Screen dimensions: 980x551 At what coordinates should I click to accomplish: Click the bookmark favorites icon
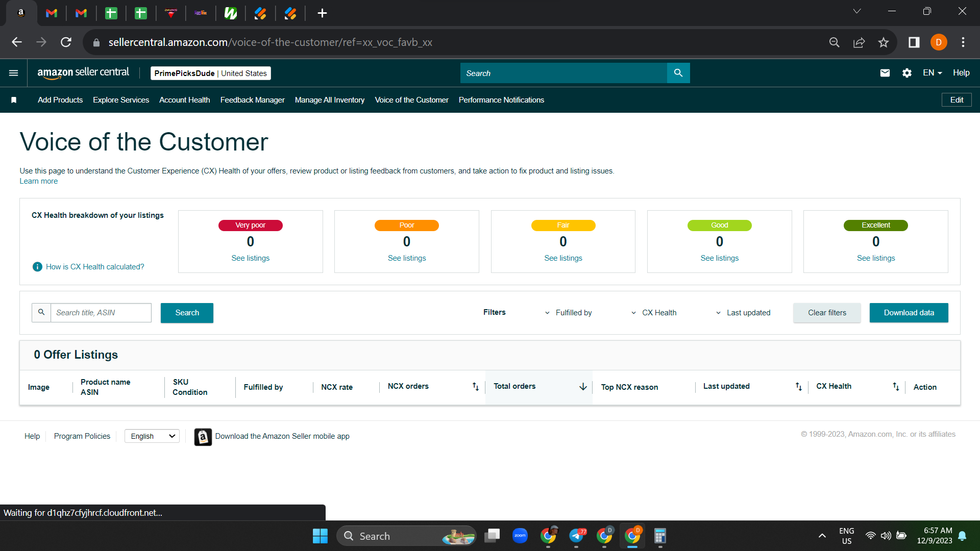coord(14,100)
